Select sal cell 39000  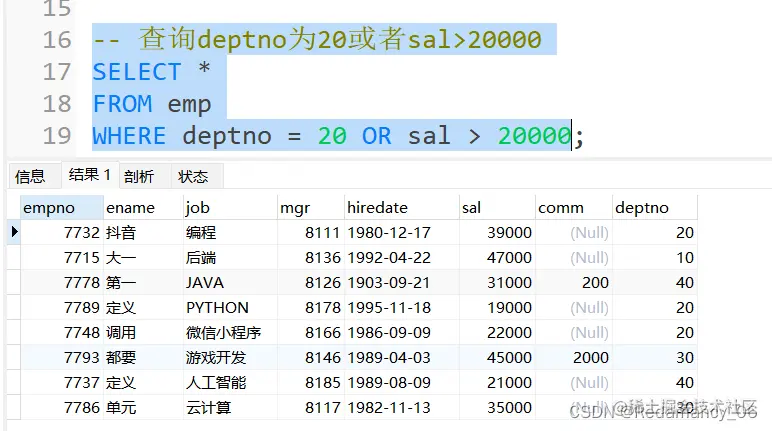tap(497, 232)
